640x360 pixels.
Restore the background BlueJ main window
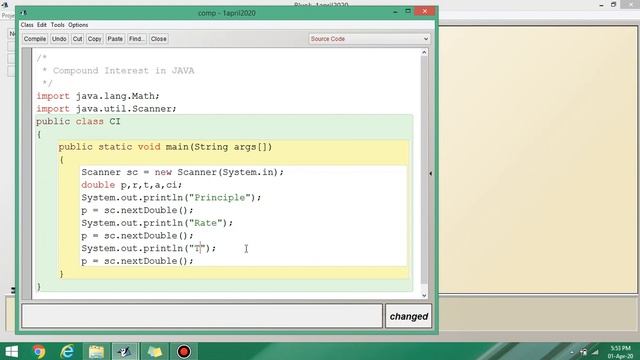pos(613,4)
